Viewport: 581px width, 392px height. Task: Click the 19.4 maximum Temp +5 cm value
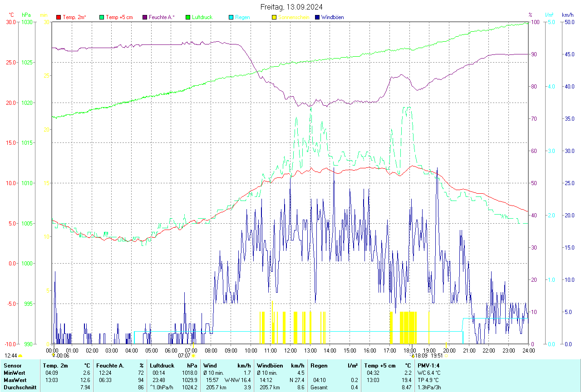coord(407,380)
